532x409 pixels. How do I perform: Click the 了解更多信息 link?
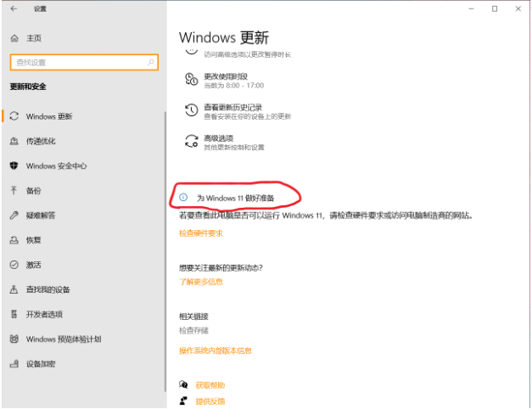(x=200, y=281)
